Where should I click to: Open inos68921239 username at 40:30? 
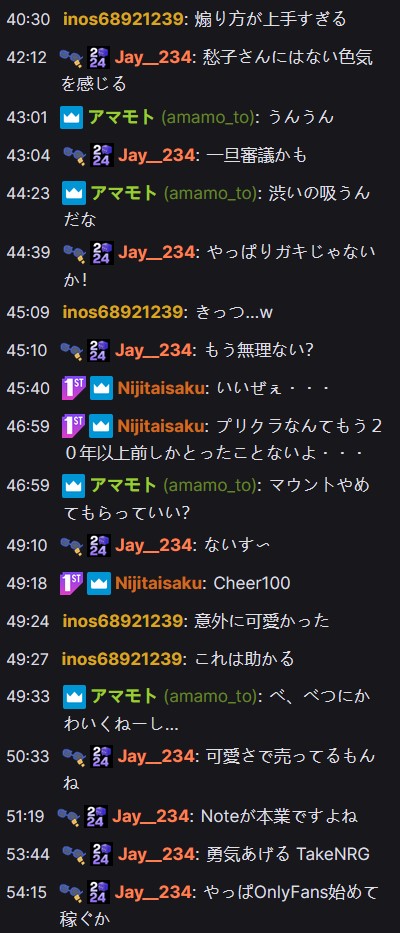[122, 19]
